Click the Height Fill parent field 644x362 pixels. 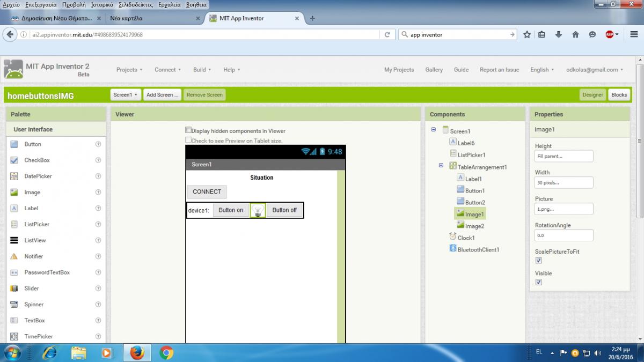tap(563, 156)
